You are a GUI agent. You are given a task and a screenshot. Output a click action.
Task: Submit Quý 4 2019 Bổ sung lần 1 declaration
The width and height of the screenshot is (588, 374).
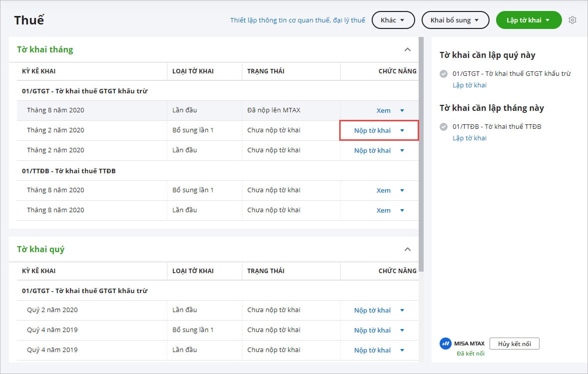(372, 330)
